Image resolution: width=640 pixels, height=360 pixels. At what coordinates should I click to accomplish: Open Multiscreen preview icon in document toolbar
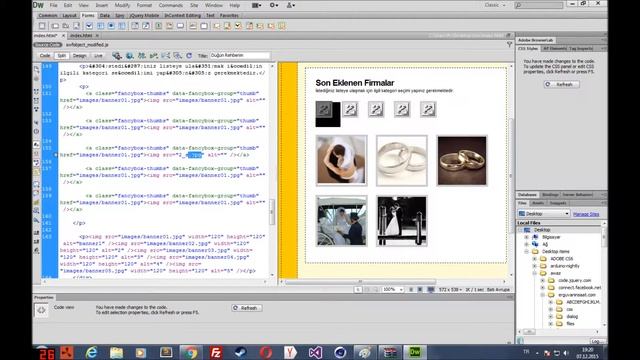(117, 56)
